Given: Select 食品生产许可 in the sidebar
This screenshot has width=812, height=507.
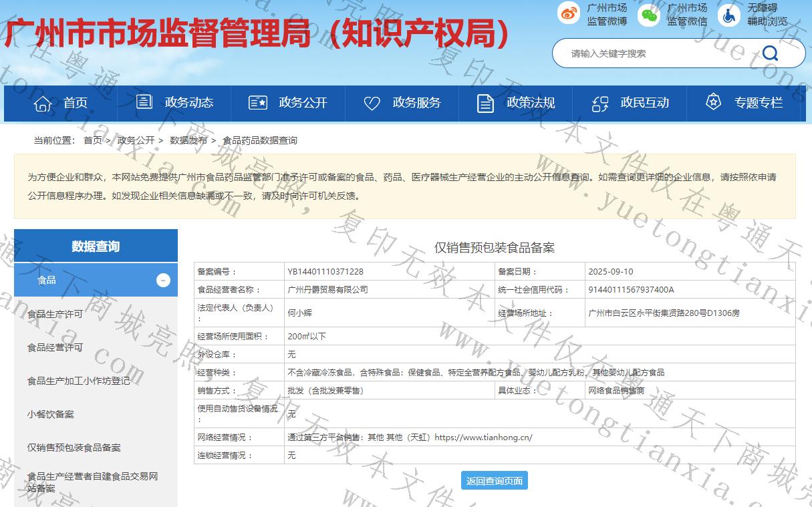Looking at the screenshot, I should pyautogui.click(x=55, y=314).
